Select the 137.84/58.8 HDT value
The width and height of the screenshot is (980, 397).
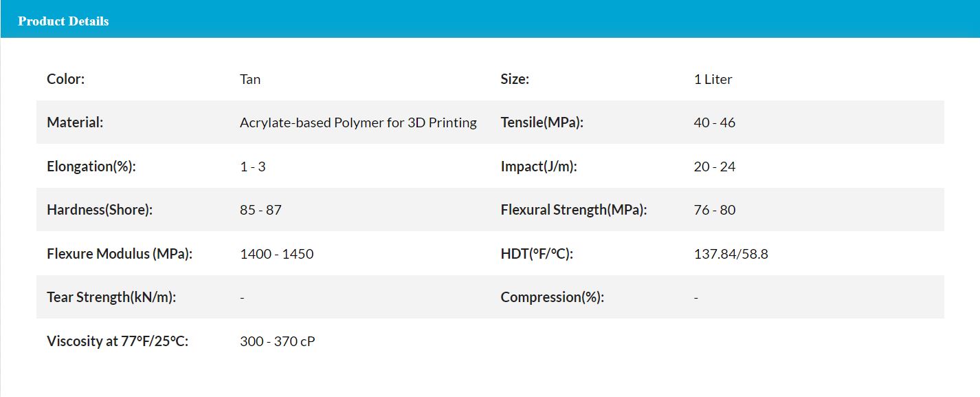coord(731,254)
